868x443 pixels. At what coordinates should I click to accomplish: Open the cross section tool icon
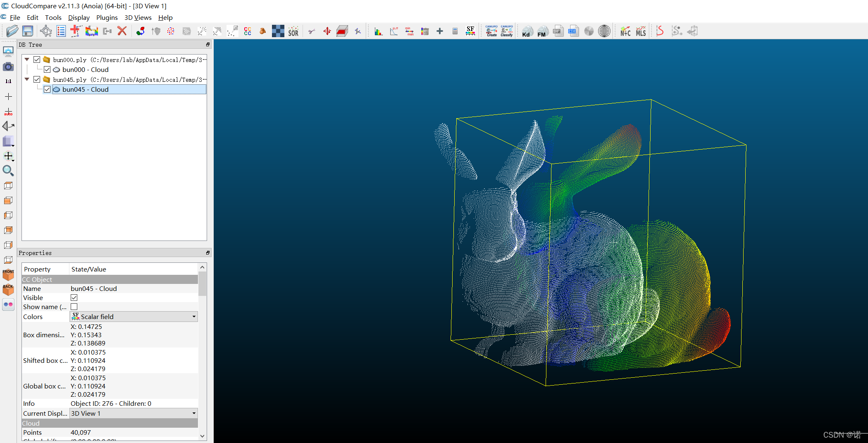click(x=342, y=31)
